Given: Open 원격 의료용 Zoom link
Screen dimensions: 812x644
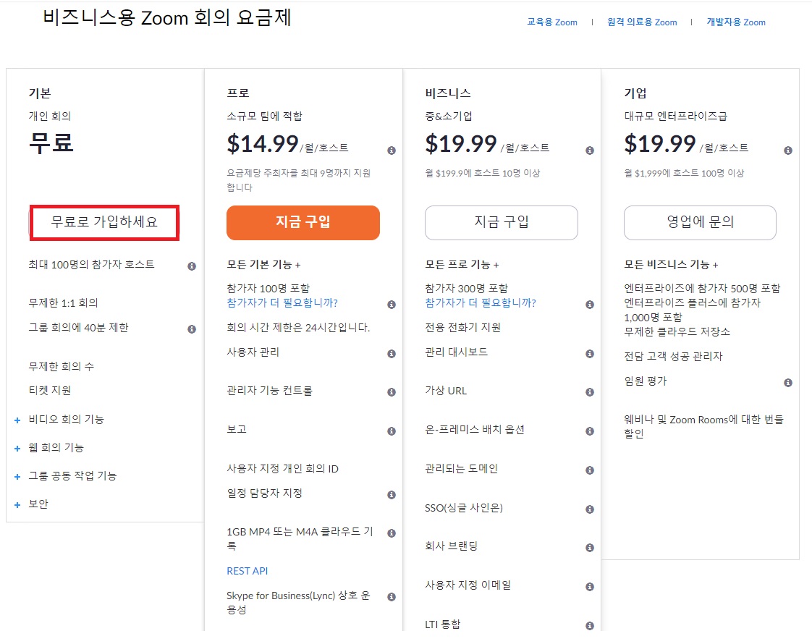Looking at the screenshot, I should 642,22.
